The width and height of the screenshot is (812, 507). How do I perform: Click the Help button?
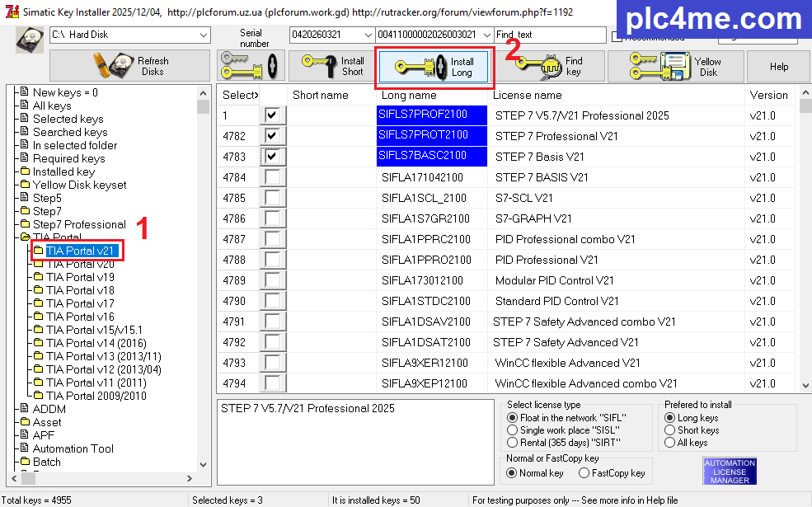tap(778, 67)
